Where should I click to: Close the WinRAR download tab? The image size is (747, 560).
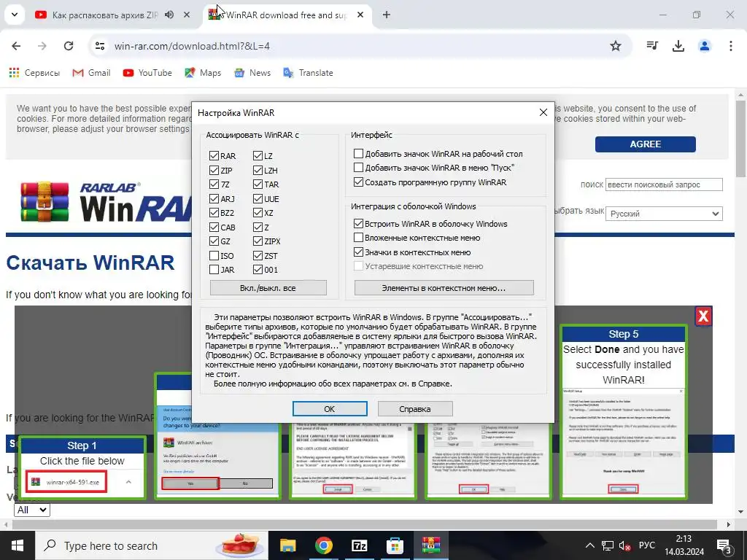(360, 15)
